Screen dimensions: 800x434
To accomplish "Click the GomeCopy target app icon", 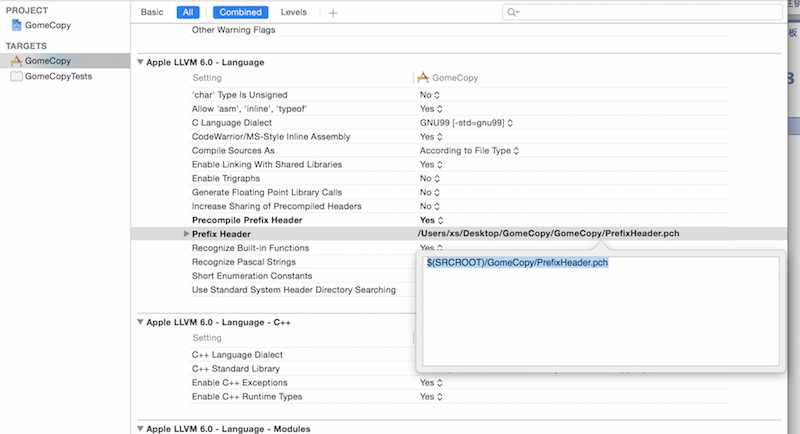I will pos(16,61).
